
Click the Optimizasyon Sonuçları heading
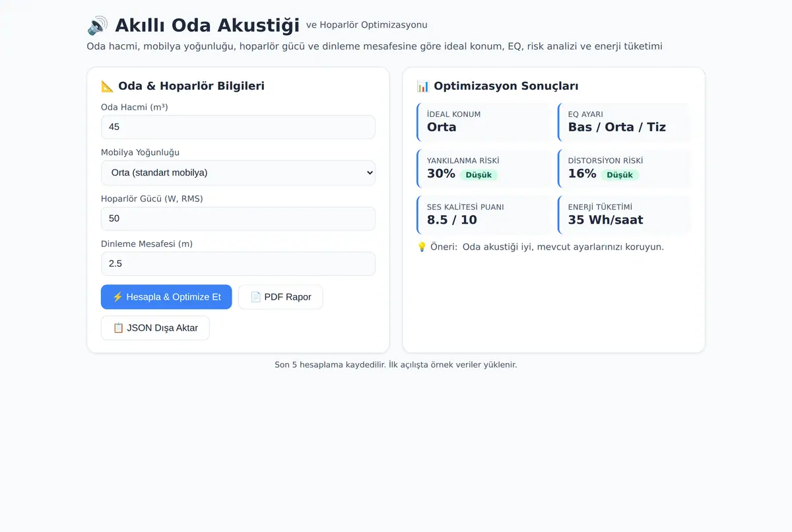[506, 86]
